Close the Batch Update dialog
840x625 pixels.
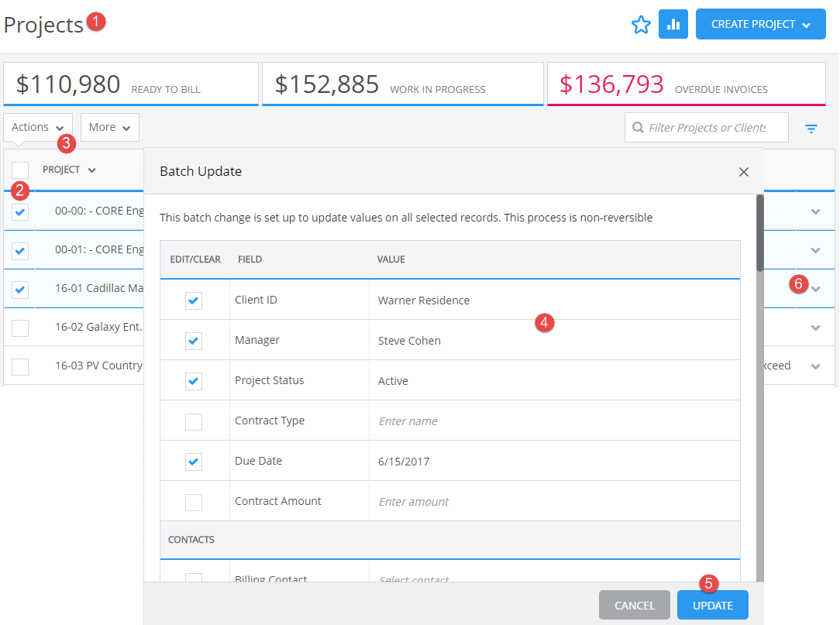743,172
